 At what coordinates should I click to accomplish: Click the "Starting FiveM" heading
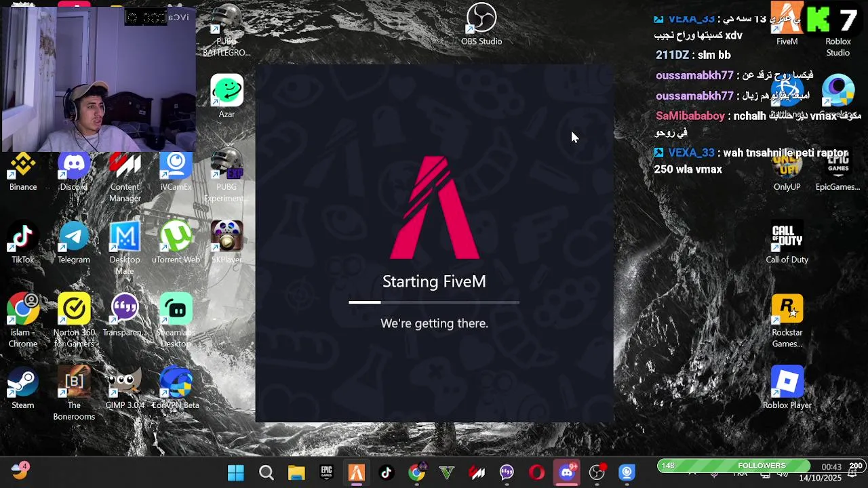(434, 281)
